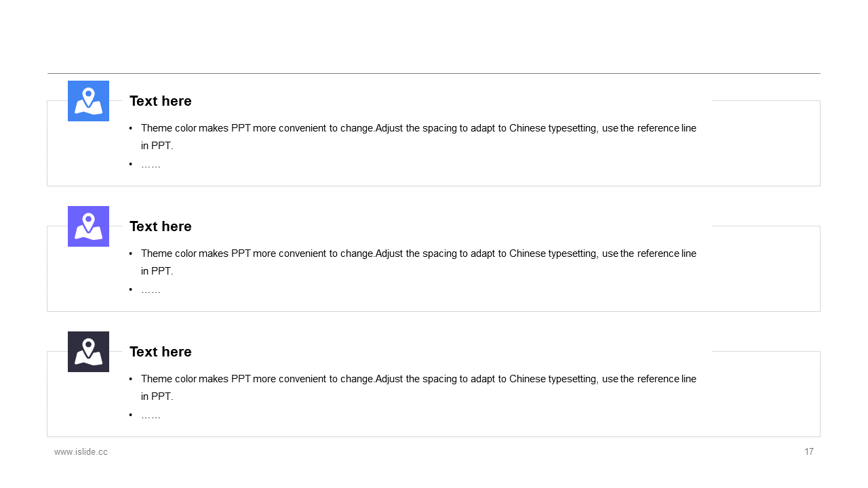868x488 pixels.
Task: Click the ellipsis bullet in second block
Action: [x=151, y=290]
